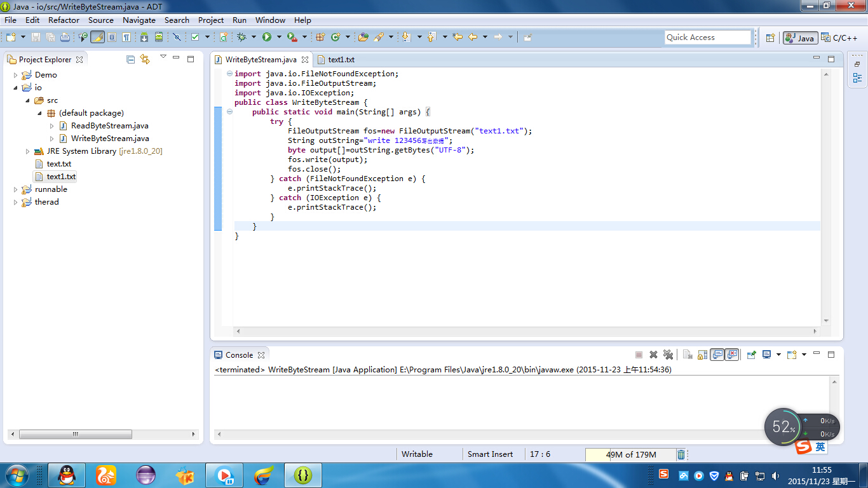Click the Previous Annotation up-arrow icon
868x488 pixels.
pos(432,37)
